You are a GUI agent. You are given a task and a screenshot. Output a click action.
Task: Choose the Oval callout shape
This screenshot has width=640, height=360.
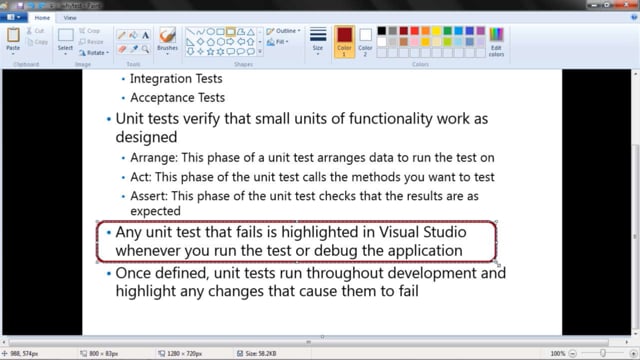241,51
